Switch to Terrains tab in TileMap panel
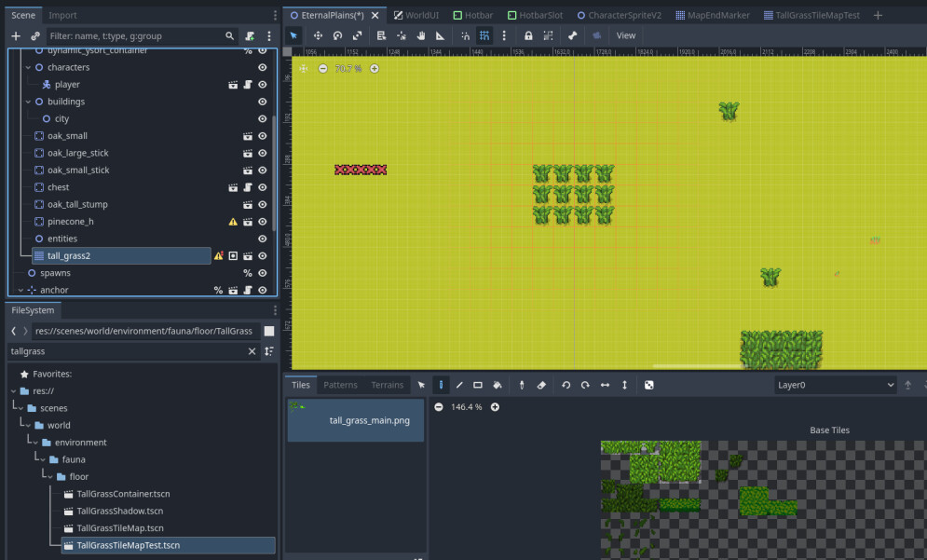The image size is (927, 560). [388, 385]
